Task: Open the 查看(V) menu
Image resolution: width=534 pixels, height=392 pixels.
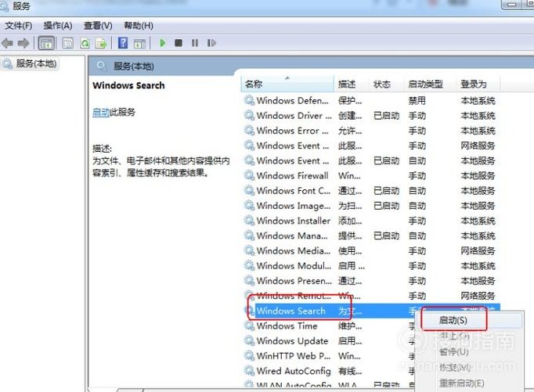Action: coord(98,26)
